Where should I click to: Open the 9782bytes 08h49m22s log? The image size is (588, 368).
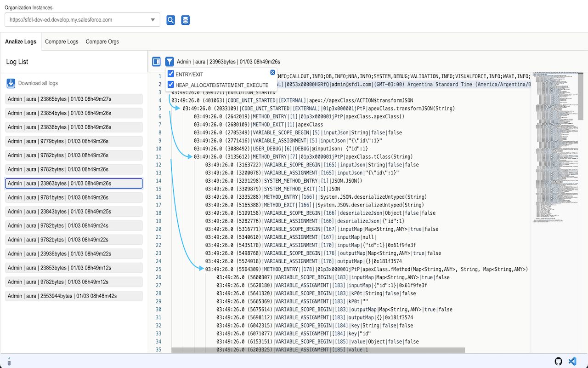(74, 240)
